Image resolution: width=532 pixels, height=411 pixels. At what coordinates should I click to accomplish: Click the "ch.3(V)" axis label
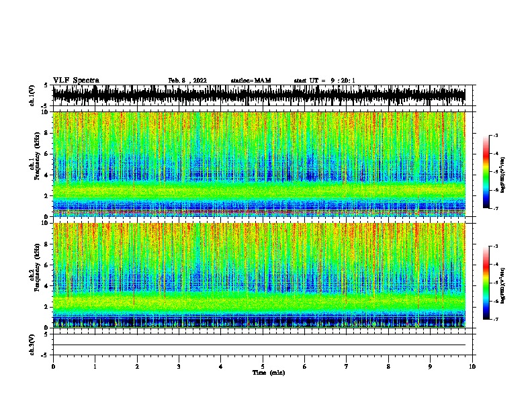32,345
